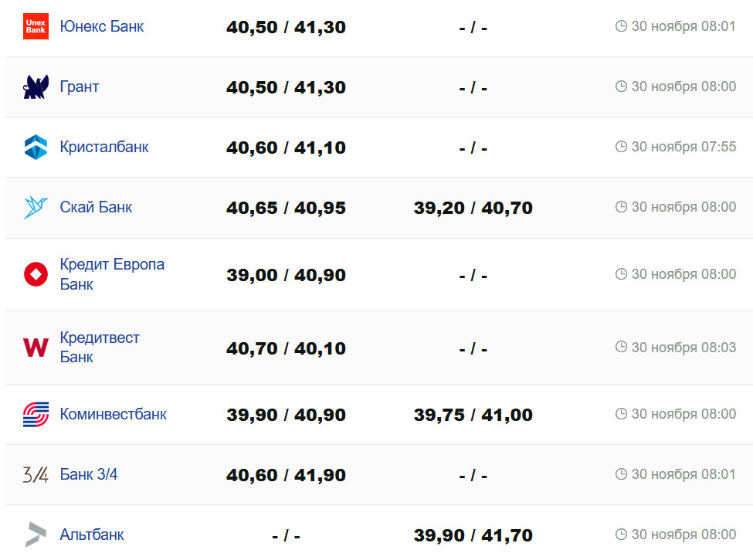Open the Кредитвест Банк link
753x560 pixels.
pyautogui.click(x=100, y=347)
